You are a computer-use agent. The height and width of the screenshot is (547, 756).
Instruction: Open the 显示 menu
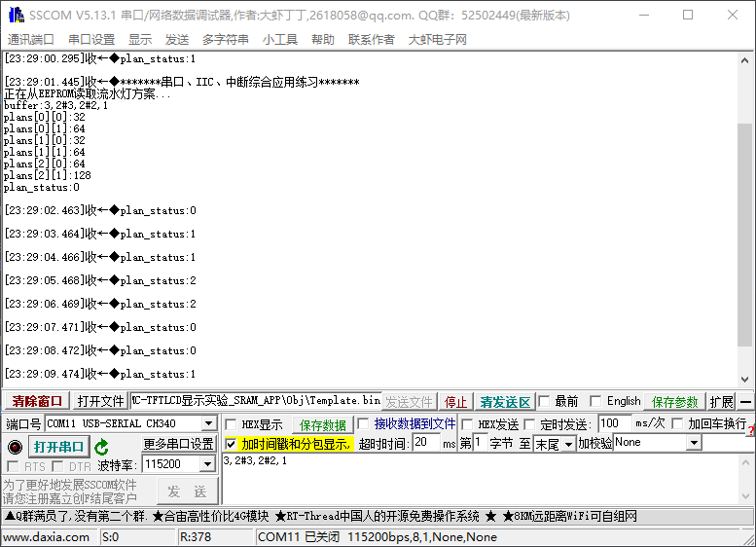(140, 40)
